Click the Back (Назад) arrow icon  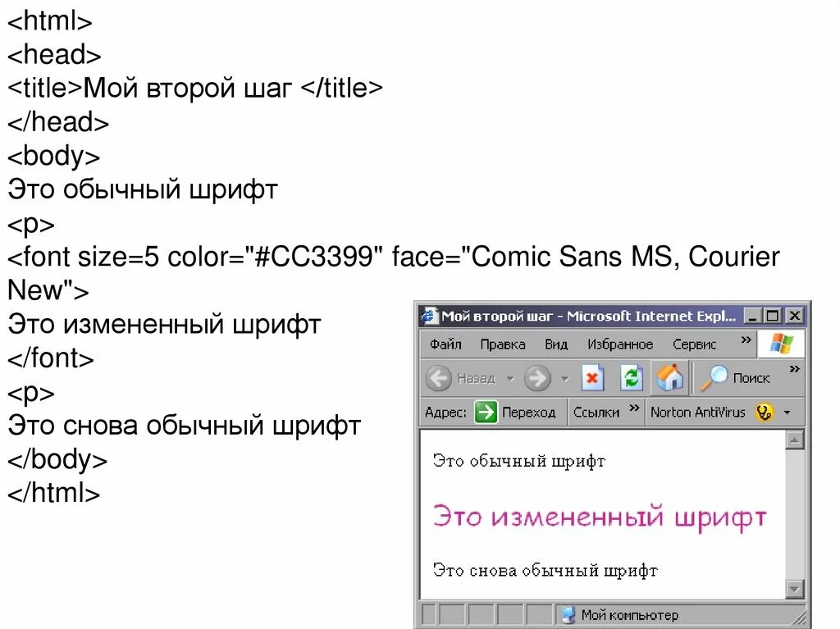coord(439,378)
